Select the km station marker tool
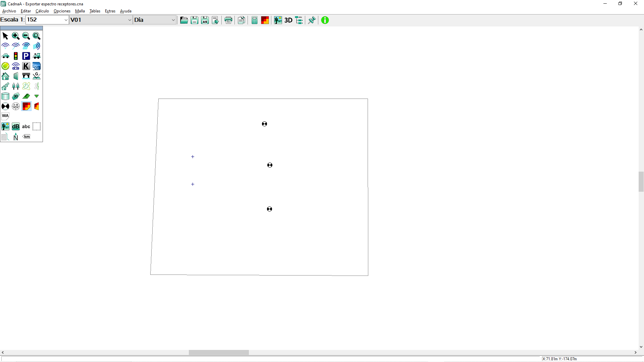644x362 pixels. click(x=26, y=136)
